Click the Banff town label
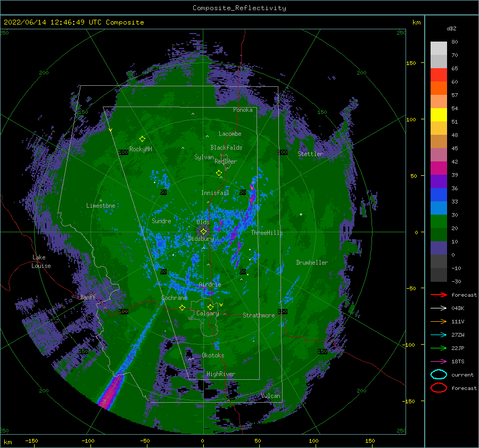This screenshot has height=448, width=479. 88,297
